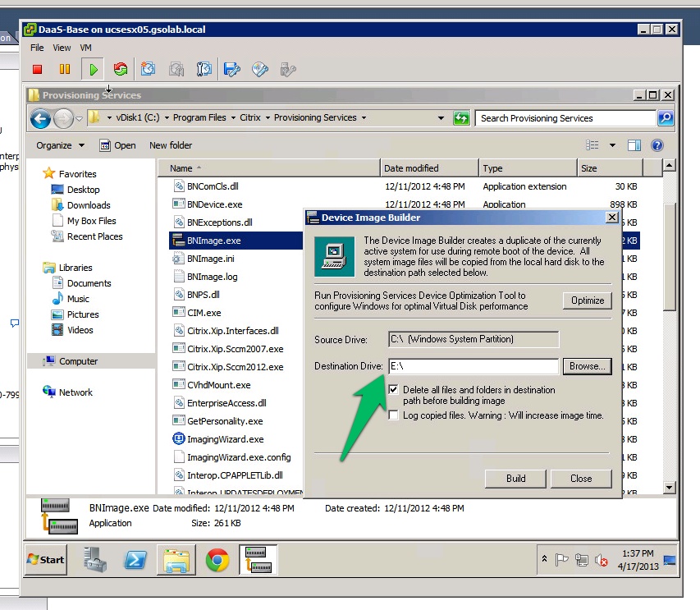700x610 pixels.
Task: Click the Take Snapshot icon in VM toolbar
Action: 149,69
